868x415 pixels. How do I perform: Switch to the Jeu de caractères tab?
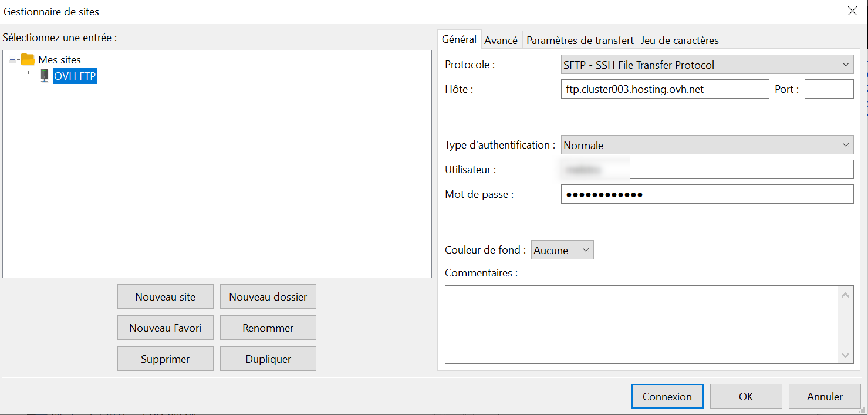coord(679,40)
